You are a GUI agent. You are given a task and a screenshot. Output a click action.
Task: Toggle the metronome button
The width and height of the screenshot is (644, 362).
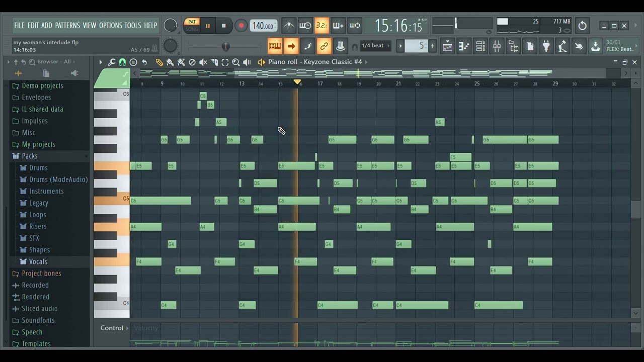tap(289, 26)
